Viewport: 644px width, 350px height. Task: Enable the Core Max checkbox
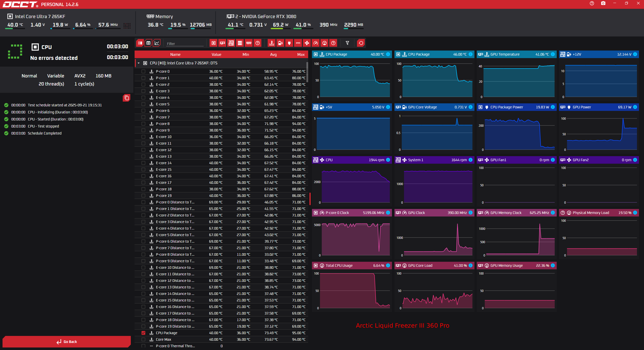pos(143,339)
